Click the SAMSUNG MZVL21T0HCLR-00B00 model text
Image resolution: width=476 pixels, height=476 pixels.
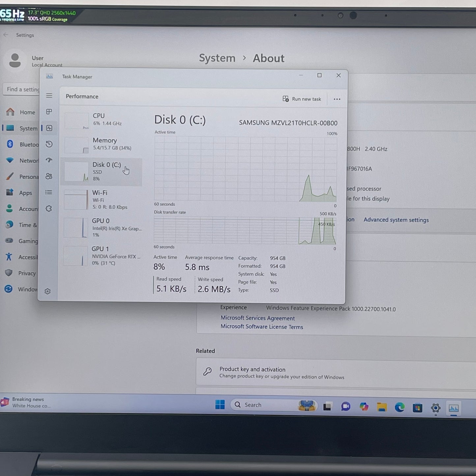288,123
